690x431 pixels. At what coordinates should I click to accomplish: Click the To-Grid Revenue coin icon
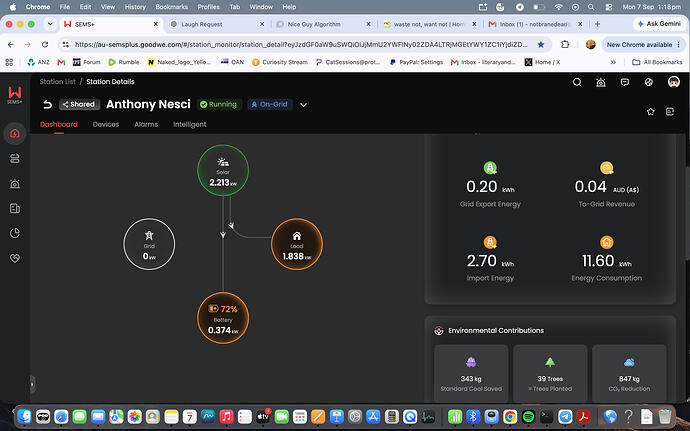point(606,168)
